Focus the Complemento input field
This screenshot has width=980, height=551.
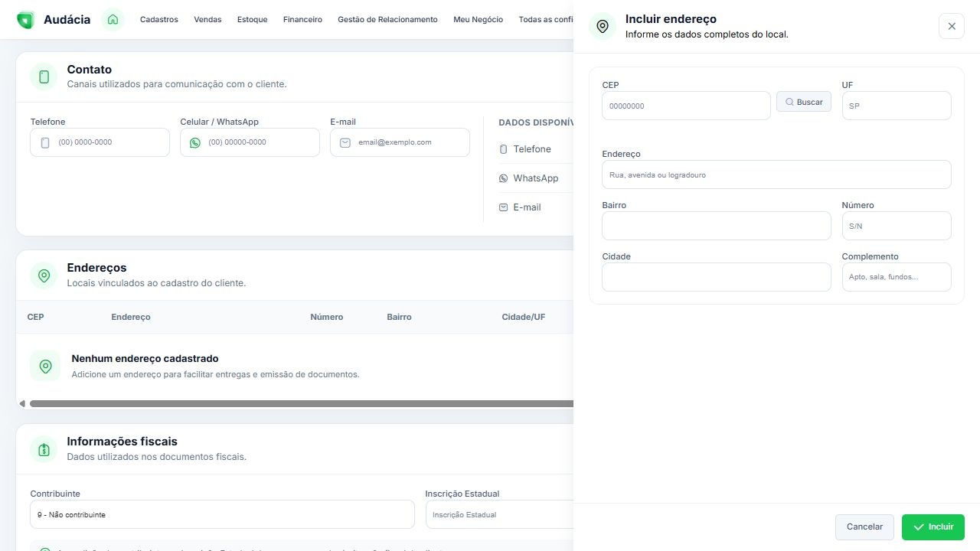897,277
